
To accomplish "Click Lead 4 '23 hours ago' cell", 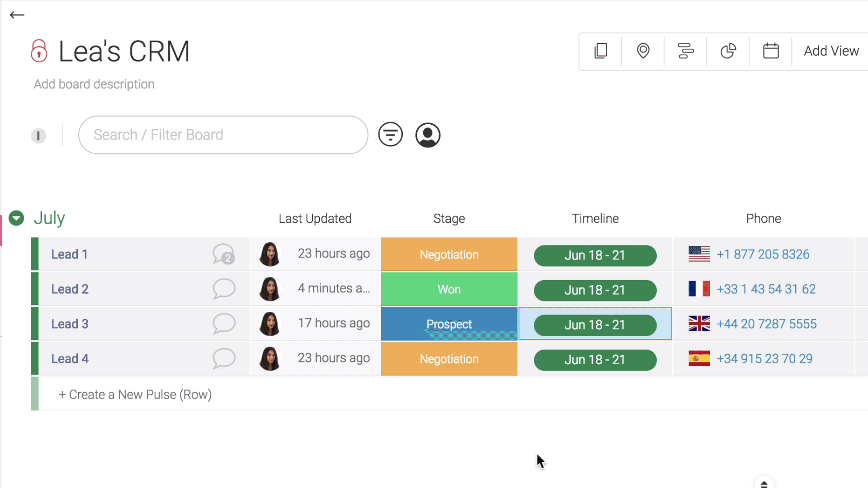I will coord(334,358).
